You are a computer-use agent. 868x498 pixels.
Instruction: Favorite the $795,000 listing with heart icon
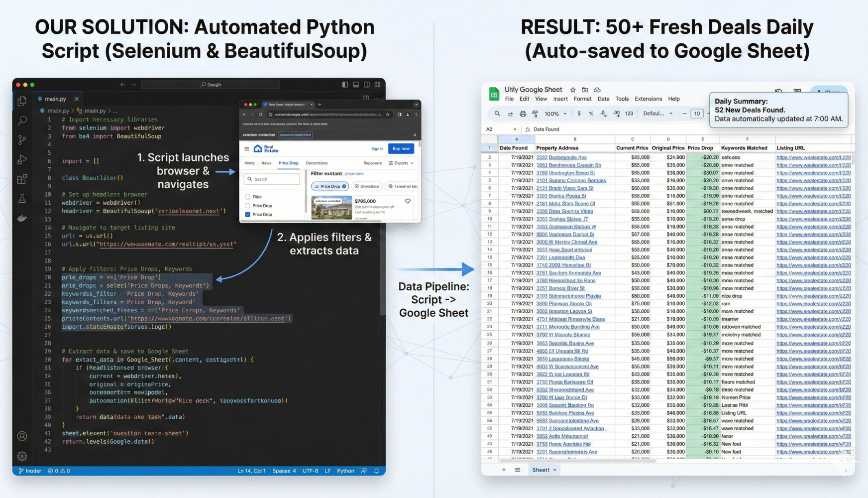pos(408,201)
